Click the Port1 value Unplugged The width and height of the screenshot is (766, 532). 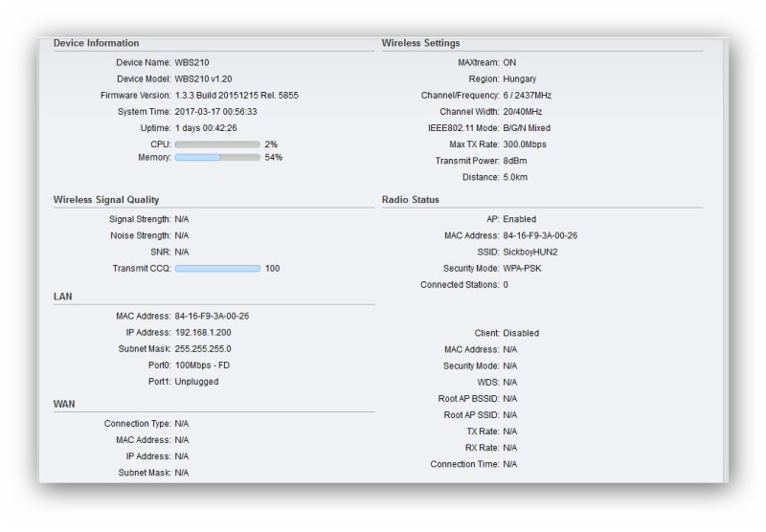[196, 382]
